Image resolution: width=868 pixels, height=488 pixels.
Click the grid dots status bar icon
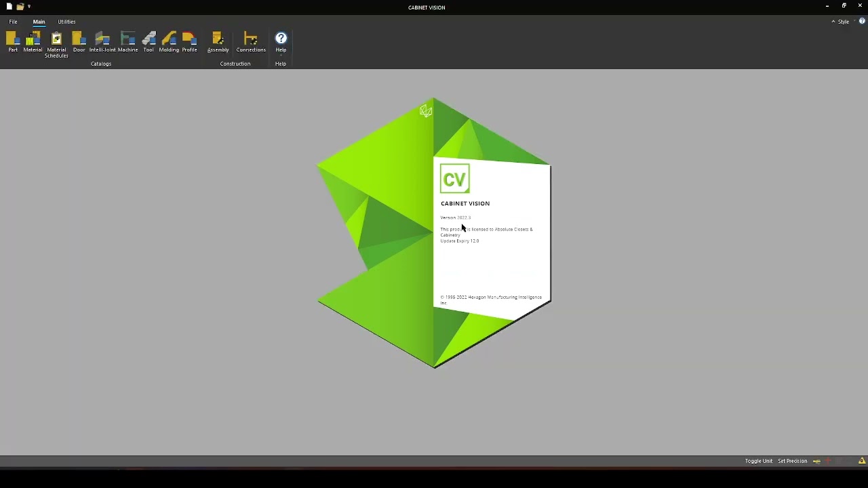839,461
